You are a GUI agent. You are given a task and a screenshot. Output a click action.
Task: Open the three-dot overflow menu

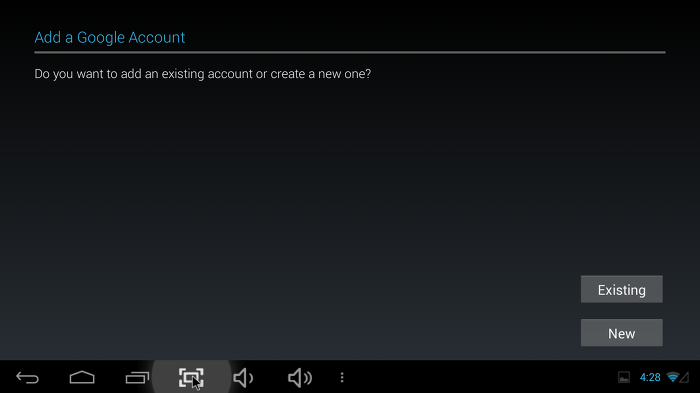click(x=342, y=378)
